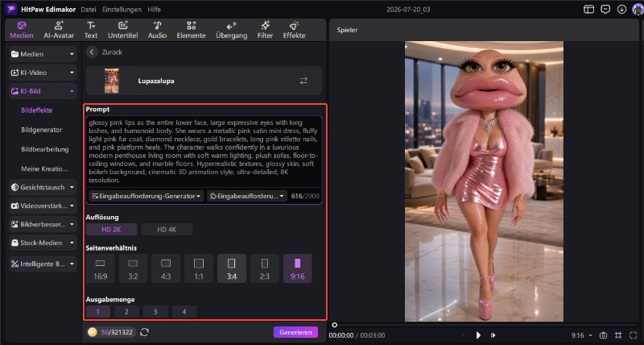Step to next frame in player
Screen dimensions: 644x345
click(x=493, y=335)
